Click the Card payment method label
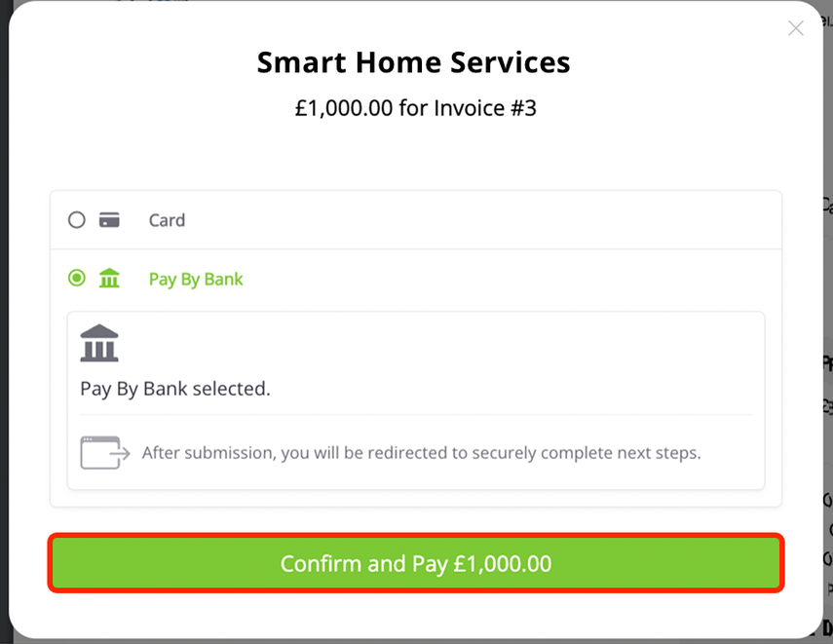 [167, 220]
